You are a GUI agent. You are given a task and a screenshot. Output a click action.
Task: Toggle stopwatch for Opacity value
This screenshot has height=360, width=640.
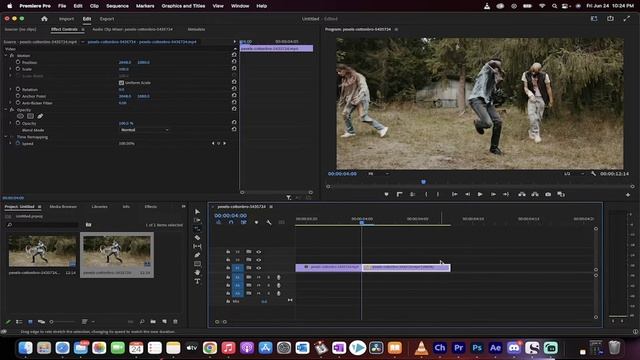pyautogui.click(x=18, y=123)
